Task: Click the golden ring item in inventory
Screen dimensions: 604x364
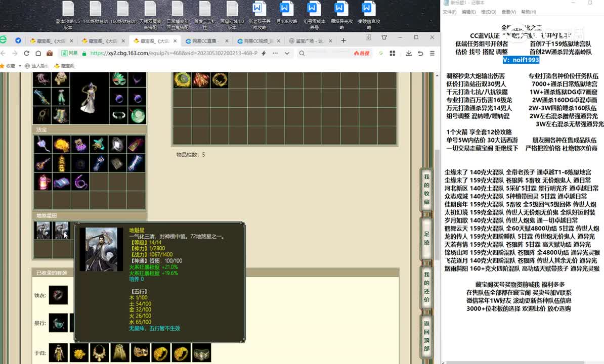Action: 220,79
